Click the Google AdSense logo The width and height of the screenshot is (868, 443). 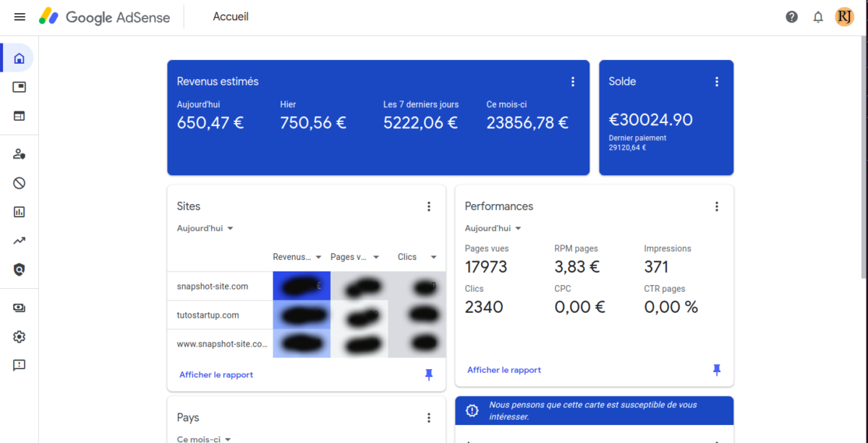[104, 17]
